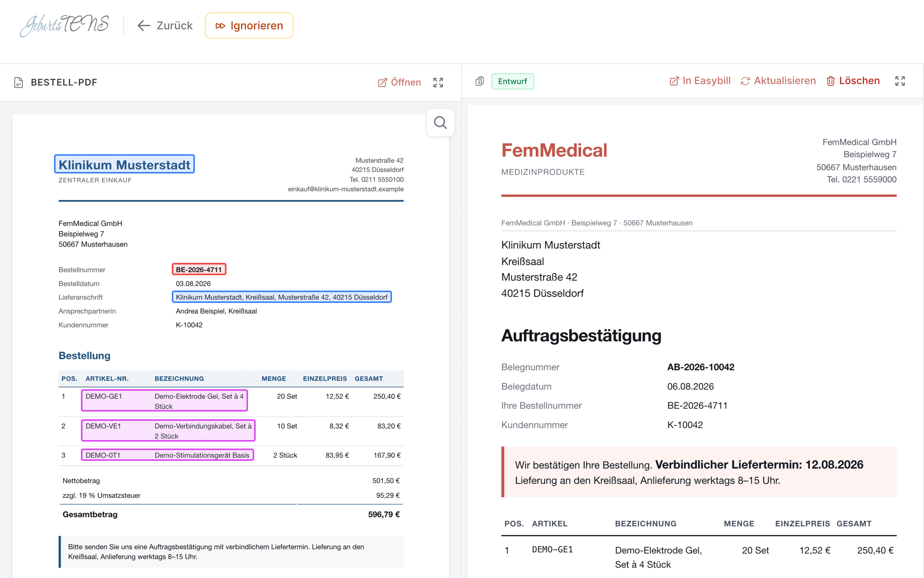Expand the Auftragsbestätigung panel to fullscreen
Screen dimensions: 924x578
[x=900, y=81]
